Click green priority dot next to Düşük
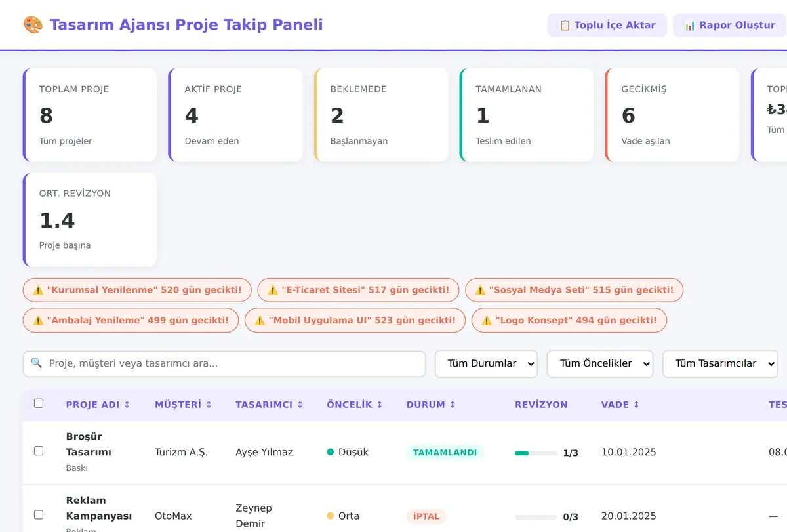787x532 pixels. [x=331, y=452]
